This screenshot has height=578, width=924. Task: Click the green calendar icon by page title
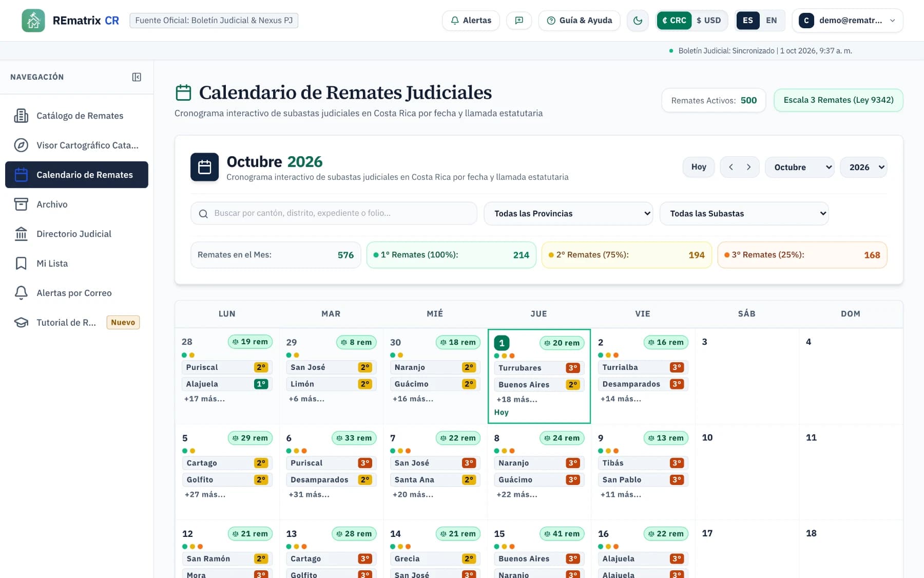pyautogui.click(x=183, y=92)
